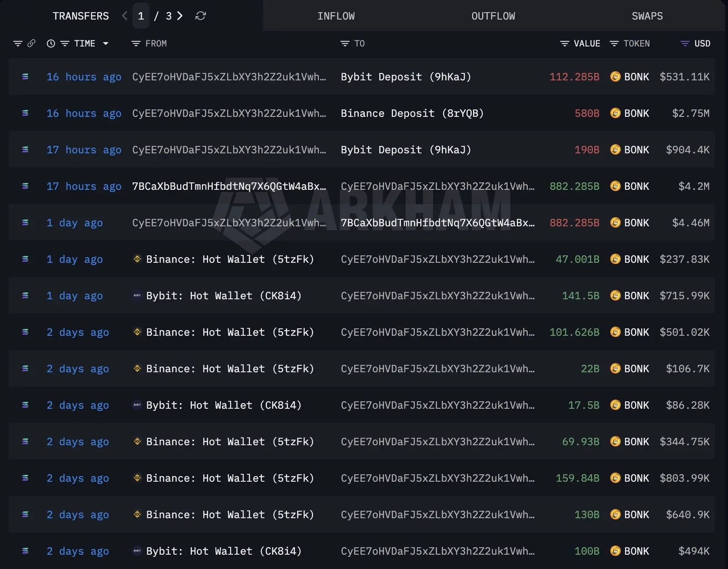Open Binance Hot Wallet on 130B row
This screenshot has height=569, width=728.
(x=230, y=515)
